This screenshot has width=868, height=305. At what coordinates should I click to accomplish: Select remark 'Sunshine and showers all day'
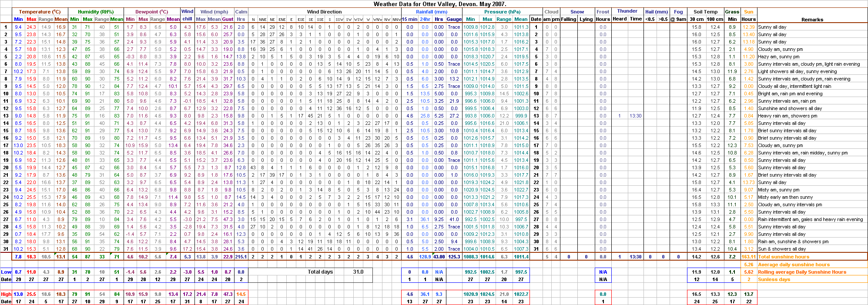[790, 108]
